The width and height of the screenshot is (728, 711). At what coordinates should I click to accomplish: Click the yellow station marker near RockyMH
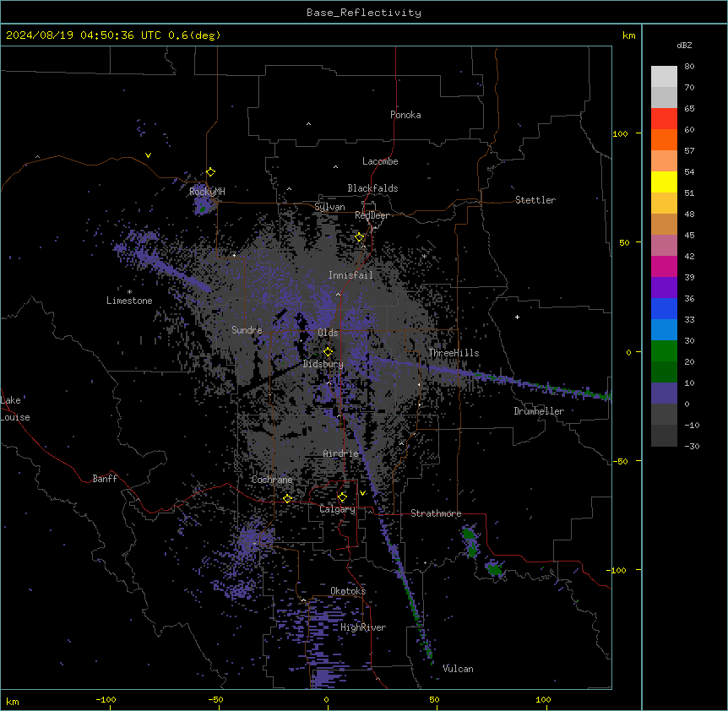tap(211, 171)
